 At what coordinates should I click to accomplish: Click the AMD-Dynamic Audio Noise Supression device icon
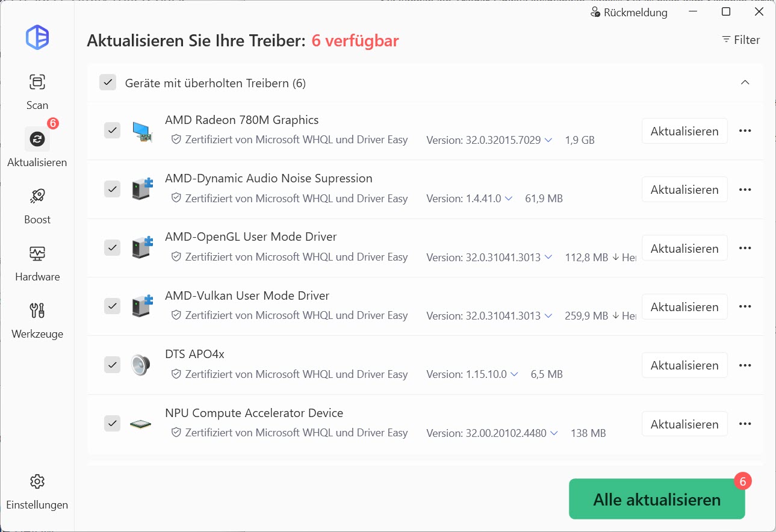142,189
